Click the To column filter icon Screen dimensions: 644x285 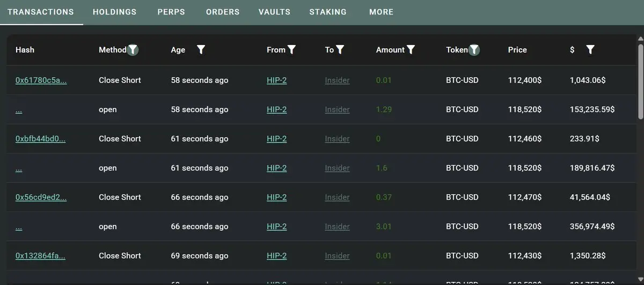(340, 50)
